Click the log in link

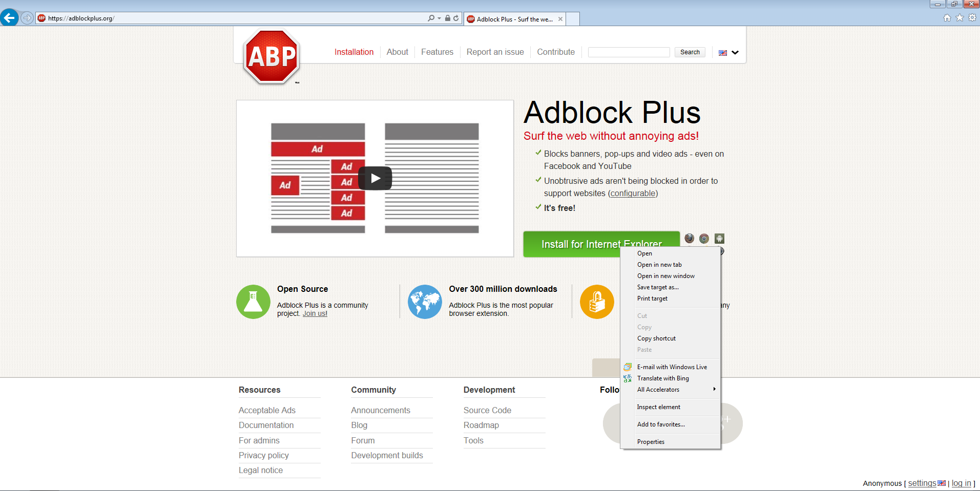[962, 483]
